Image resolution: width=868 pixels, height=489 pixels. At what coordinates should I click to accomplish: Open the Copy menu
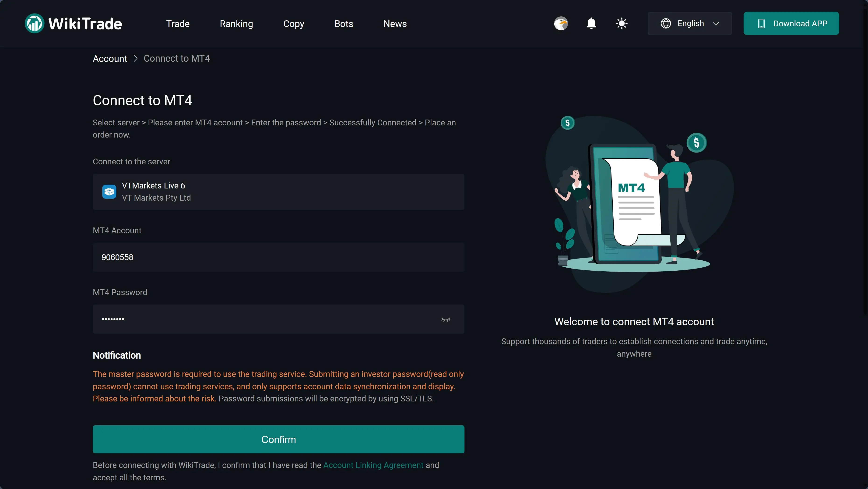[293, 24]
